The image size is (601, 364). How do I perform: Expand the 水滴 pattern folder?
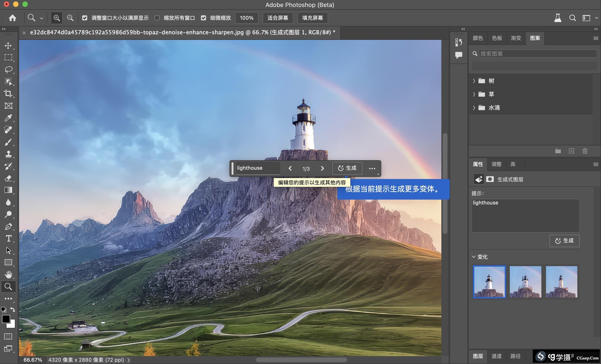click(x=474, y=108)
